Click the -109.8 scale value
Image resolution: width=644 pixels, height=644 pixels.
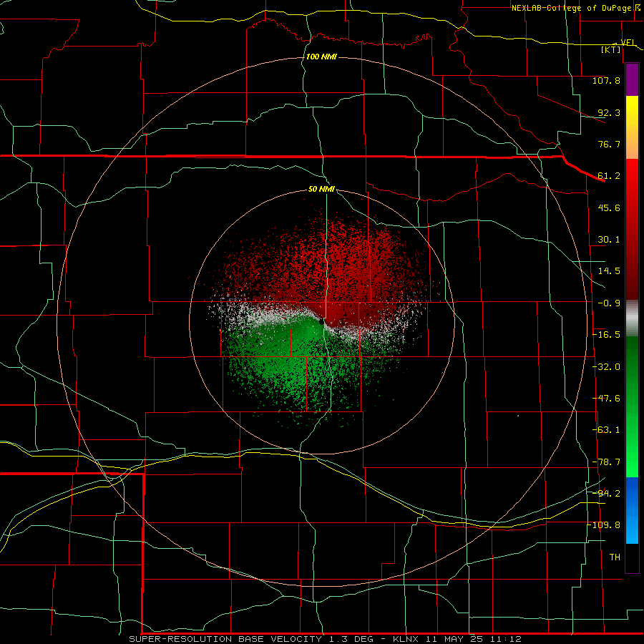604,525
